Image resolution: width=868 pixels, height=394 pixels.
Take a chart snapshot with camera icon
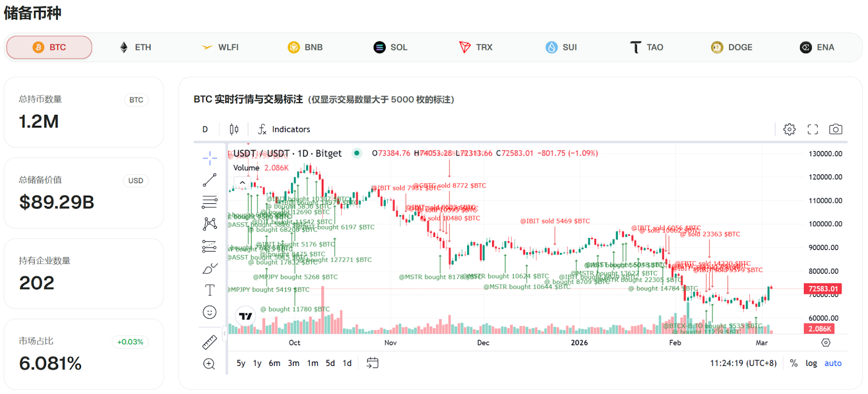(x=835, y=129)
